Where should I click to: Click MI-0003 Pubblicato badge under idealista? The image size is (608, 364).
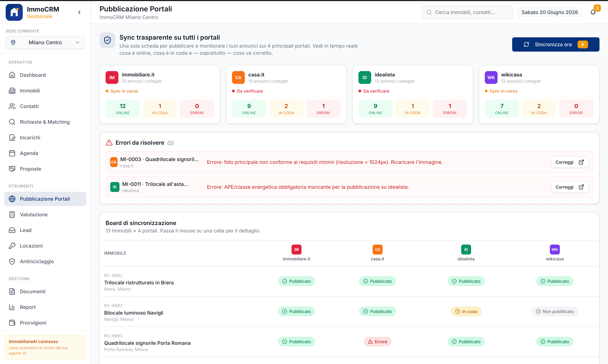click(466, 342)
